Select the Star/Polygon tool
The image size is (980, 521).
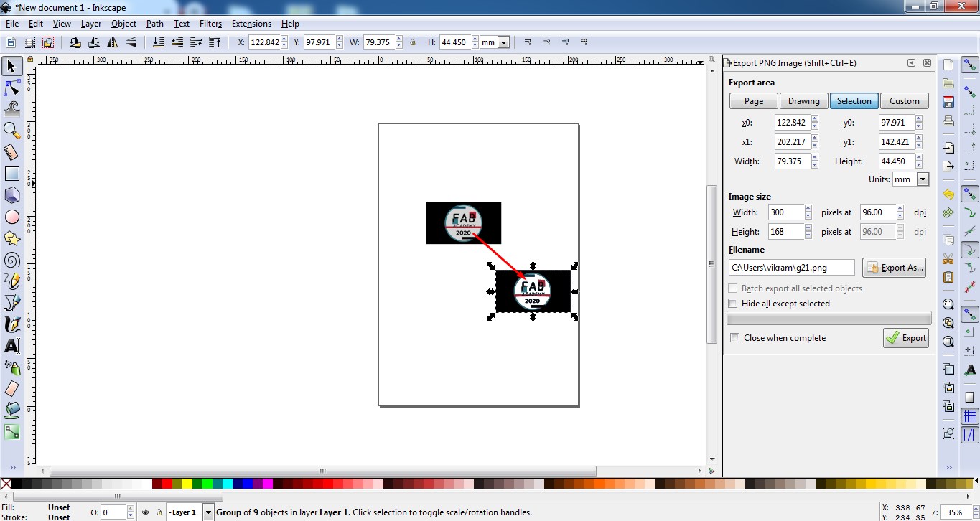click(11, 238)
